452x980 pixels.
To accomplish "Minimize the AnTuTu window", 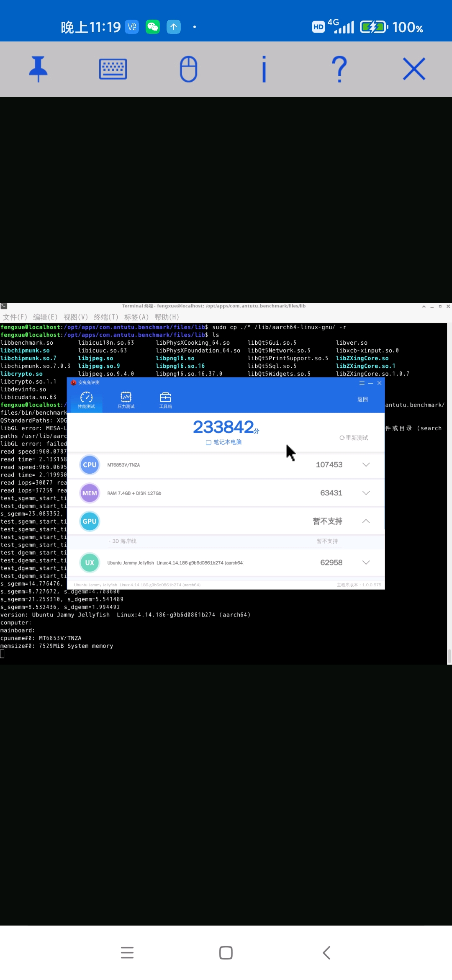I will coord(371,383).
